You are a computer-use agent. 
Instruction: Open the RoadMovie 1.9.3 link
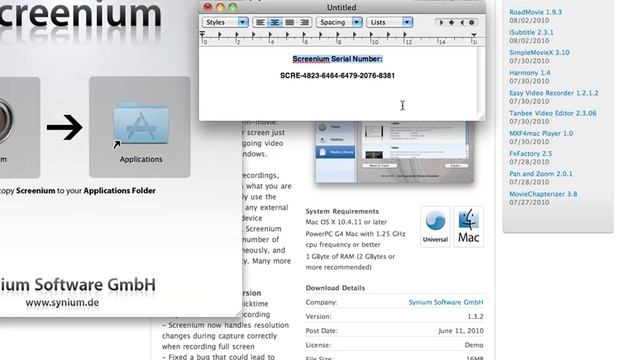(536, 12)
